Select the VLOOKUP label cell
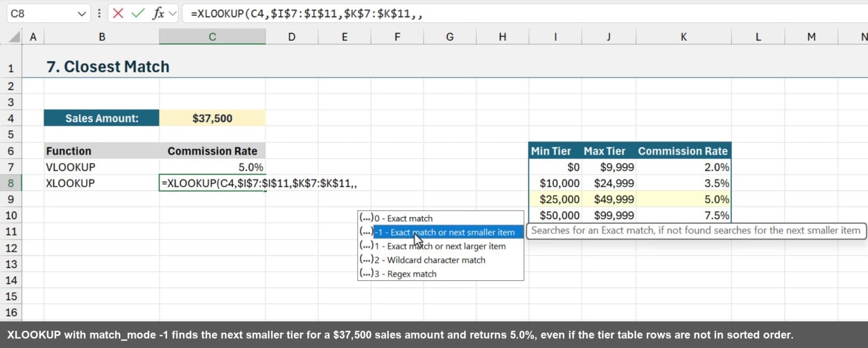The image size is (868, 348). coord(102,167)
